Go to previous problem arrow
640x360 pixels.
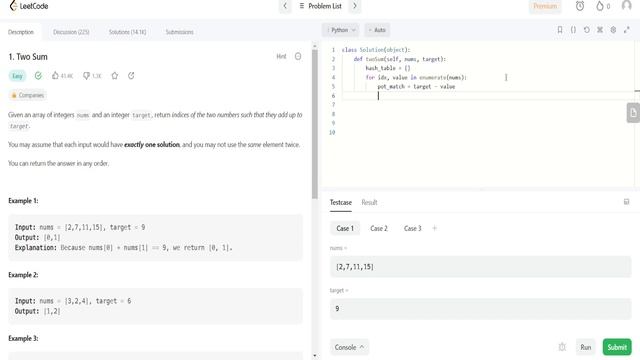click(285, 6)
